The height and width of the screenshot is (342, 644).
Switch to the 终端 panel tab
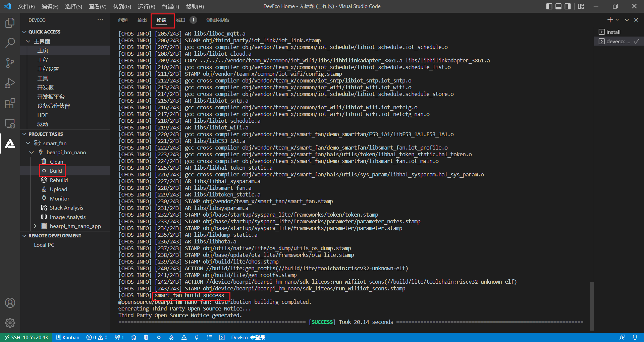161,20
